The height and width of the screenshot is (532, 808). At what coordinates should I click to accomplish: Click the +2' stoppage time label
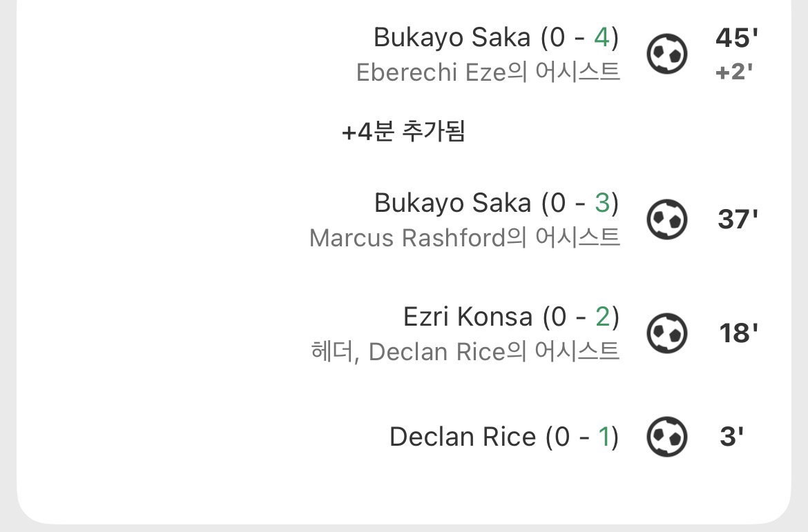[734, 72]
